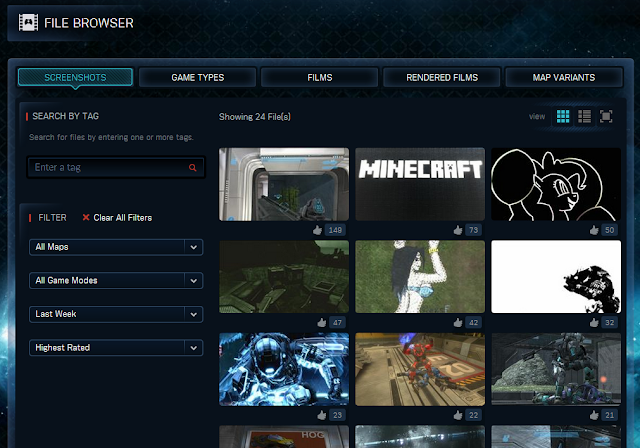Open the Last Week time filter

[x=116, y=314]
